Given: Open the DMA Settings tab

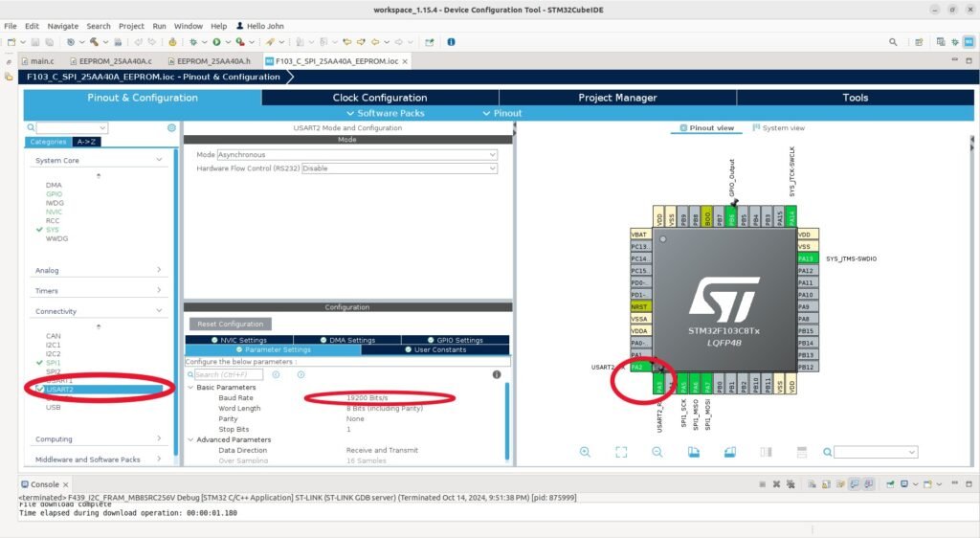Looking at the screenshot, I should (x=347, y=340).
